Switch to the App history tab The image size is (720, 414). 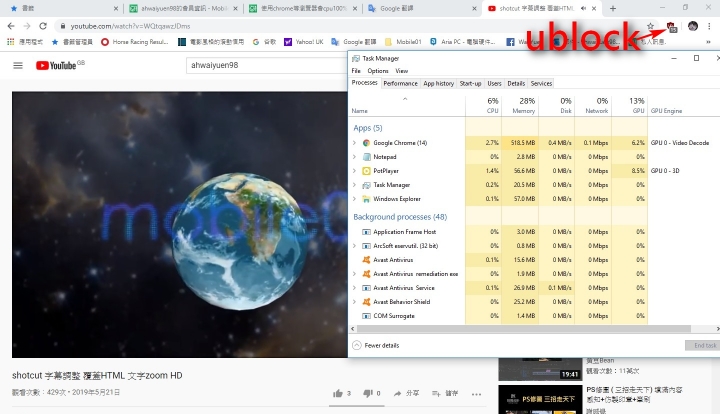coord(439,83)
